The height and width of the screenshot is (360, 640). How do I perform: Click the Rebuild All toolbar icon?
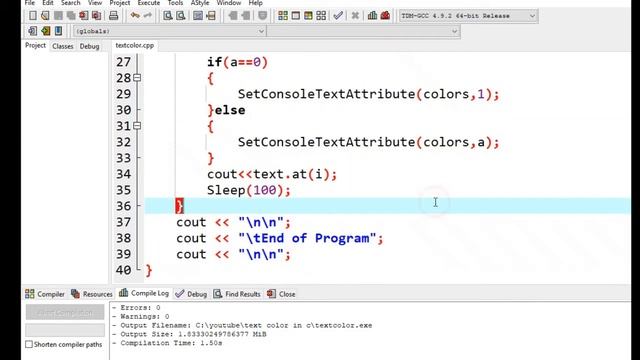point(321,16)
